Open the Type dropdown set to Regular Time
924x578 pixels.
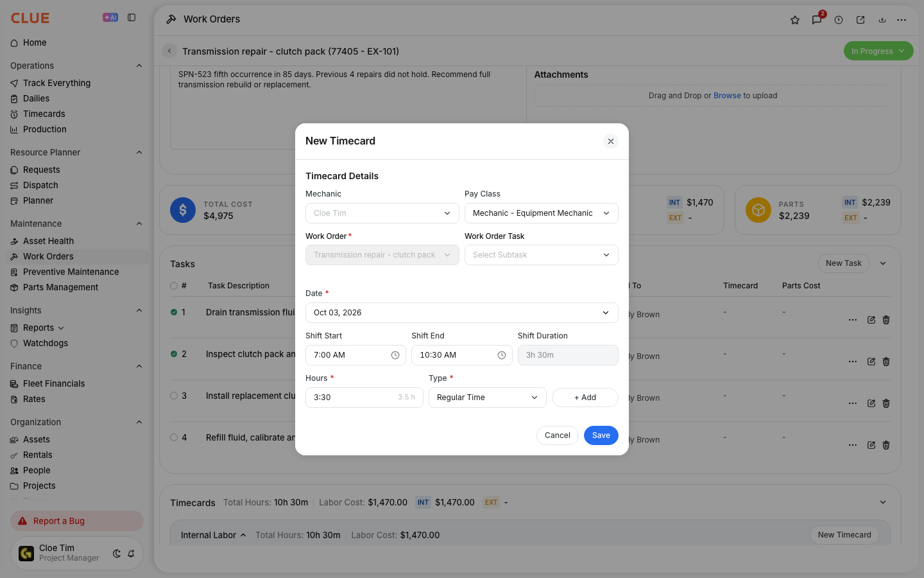[488, 398]
